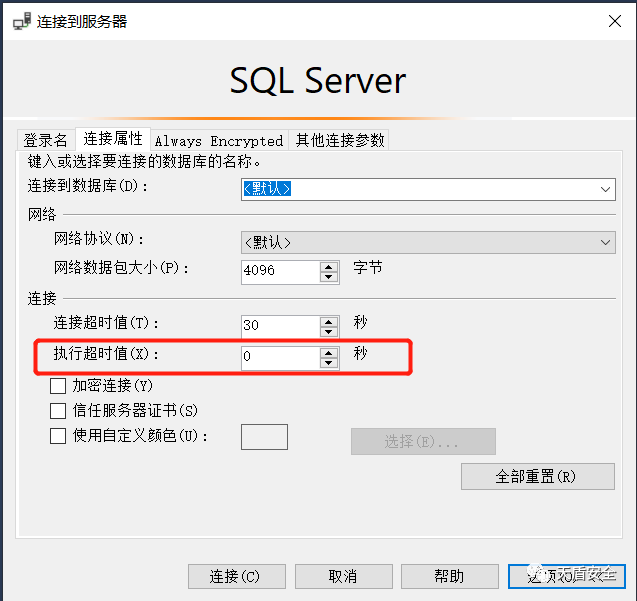Increase network packet size with up arrow

[x=329, y=266]
